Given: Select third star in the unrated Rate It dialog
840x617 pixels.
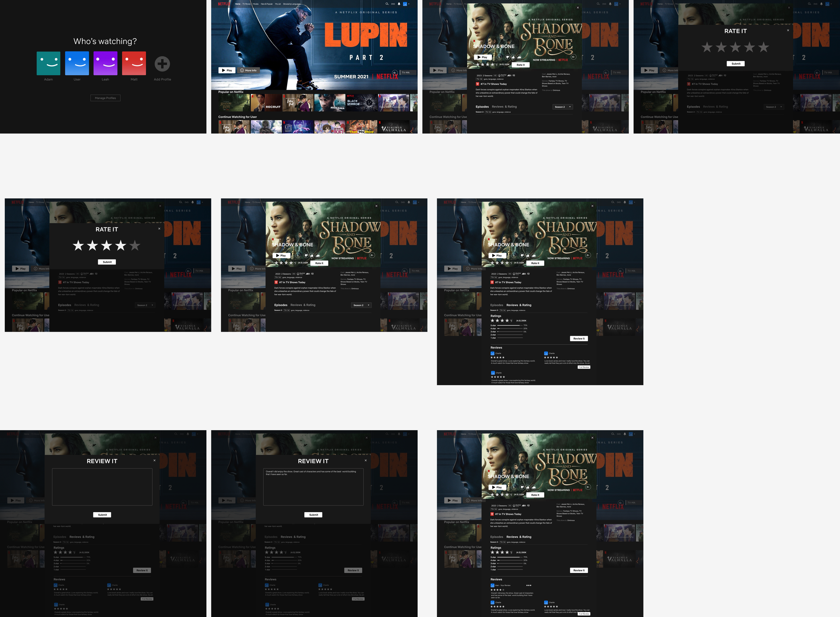Looking at the screenshot, I should (736, 47).
